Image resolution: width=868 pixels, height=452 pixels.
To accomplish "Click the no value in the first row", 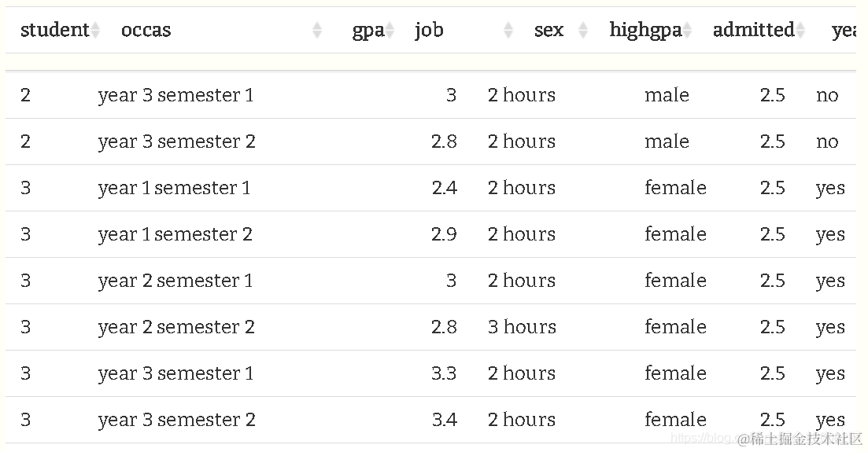I will (x=827, y=96).
